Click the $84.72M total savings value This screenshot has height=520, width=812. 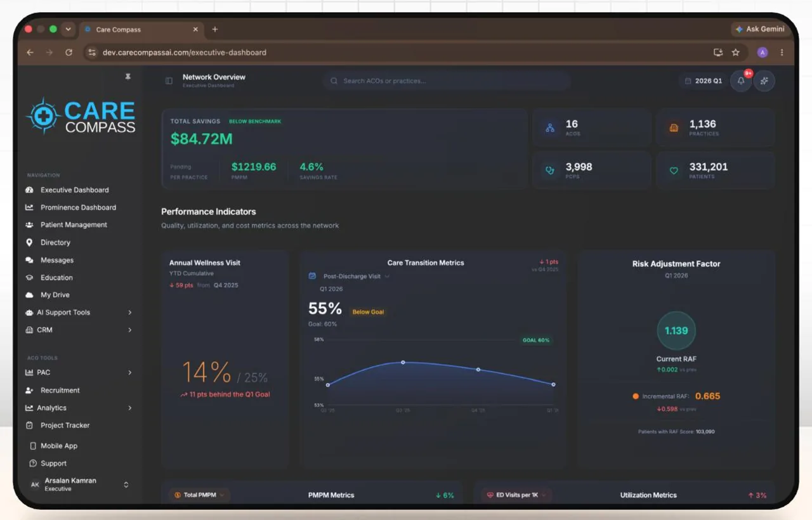[201, 139]
